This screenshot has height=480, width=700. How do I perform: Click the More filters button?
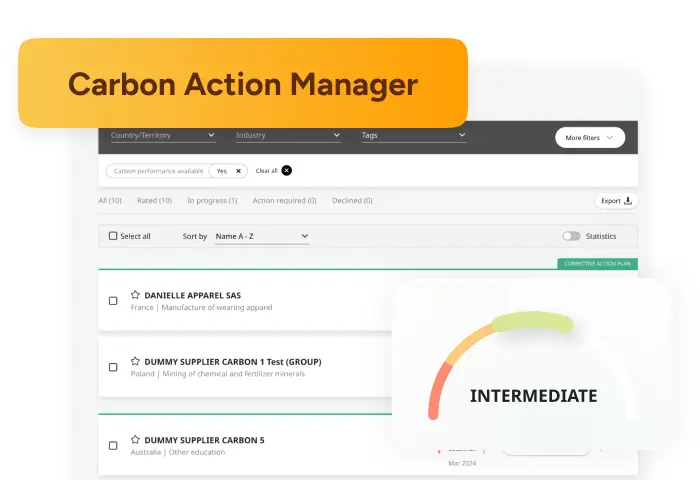point(590,138)
